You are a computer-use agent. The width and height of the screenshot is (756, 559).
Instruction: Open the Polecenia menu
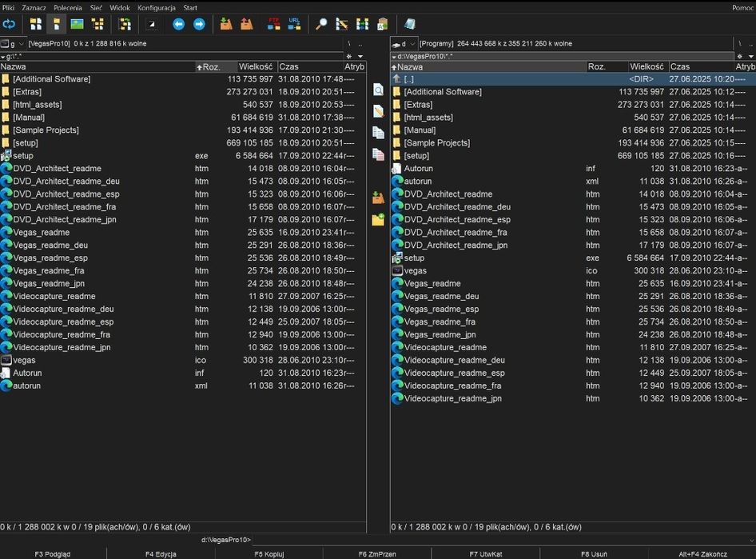67,8
